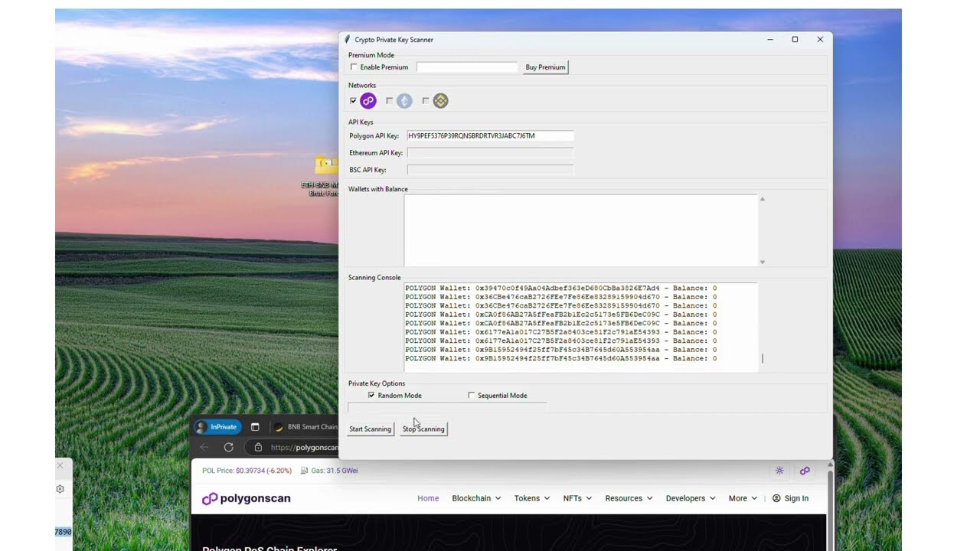This screenshot has height=551, width=980.
Task: Click the settings gear in left panel
Action: [60, 489]
